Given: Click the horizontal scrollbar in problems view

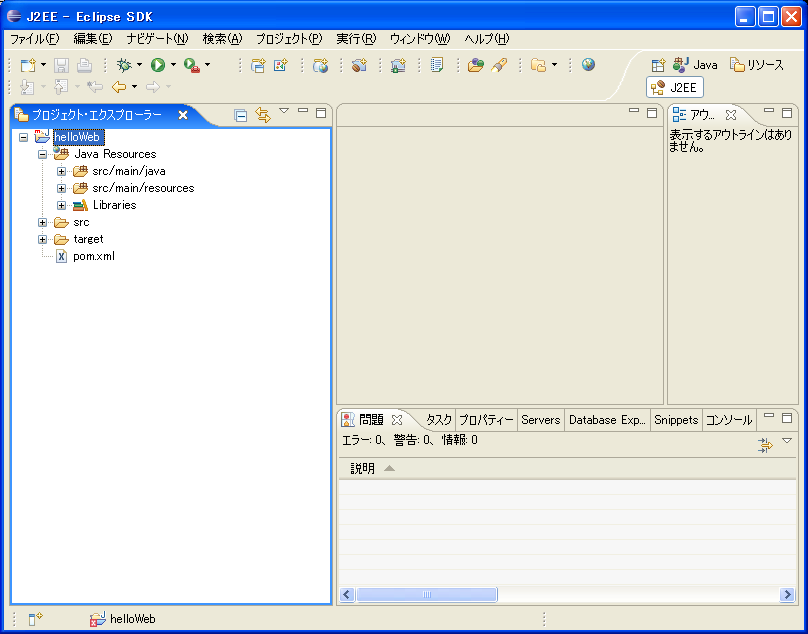Looking at the screenshot, I should pos(427,594).
